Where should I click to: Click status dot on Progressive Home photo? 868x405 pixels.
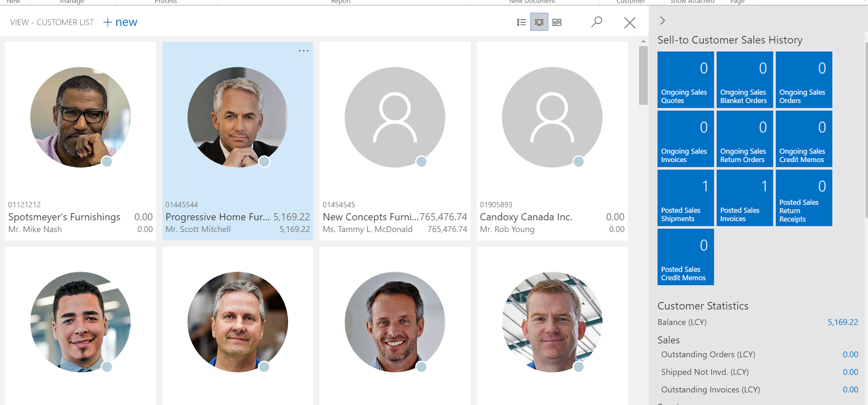(264, 162)
